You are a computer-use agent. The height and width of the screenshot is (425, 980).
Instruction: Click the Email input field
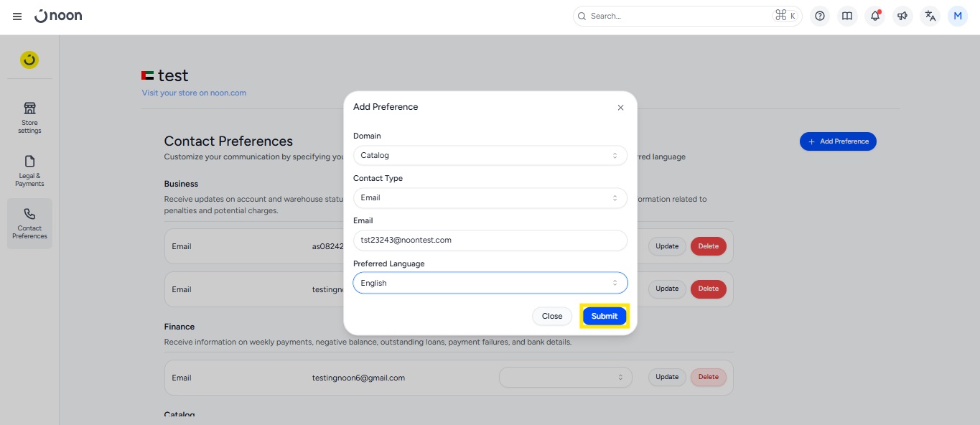tap(490, 240)
